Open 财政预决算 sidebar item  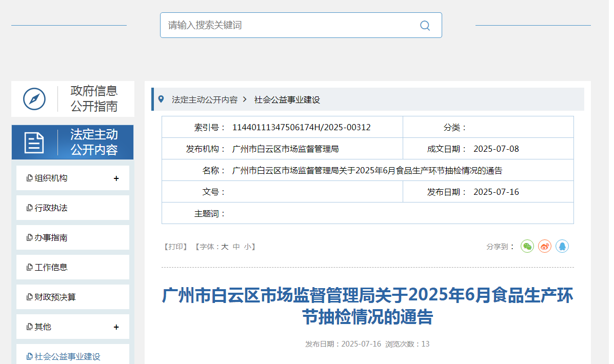pyautogui.click(x=73, y=297)
